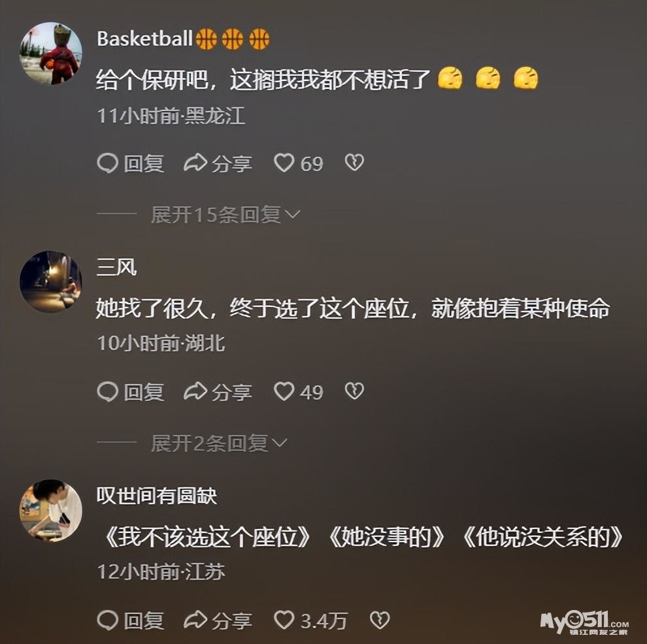647x644 pixels.
Task: Tap speech-bubble reply icon under 三风's comment
Action: tap(108, 391)
